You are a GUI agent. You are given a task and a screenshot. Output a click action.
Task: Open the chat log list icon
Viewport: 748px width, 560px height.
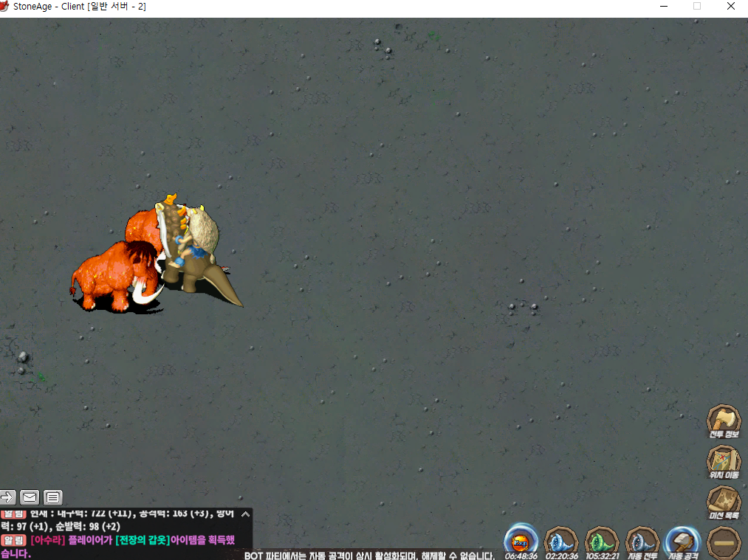click(52, 497)
